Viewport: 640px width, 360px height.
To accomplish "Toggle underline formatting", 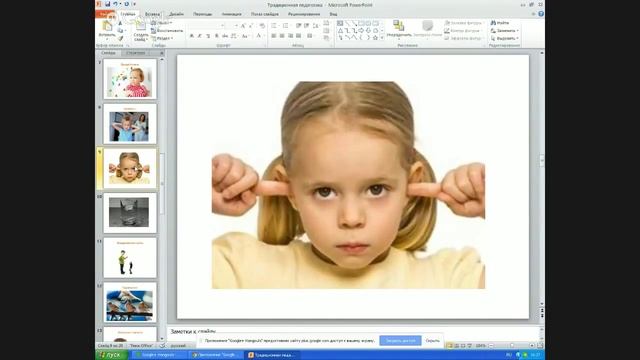I will pyautogui.click(x=208, y=36).
